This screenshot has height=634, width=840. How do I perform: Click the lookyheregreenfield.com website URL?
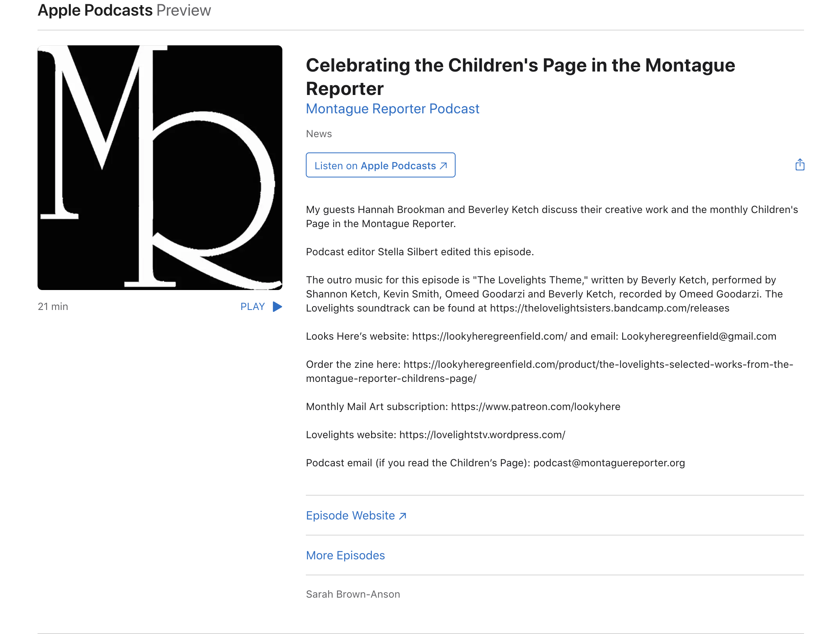pyautogui.click(x=489, y=336)
